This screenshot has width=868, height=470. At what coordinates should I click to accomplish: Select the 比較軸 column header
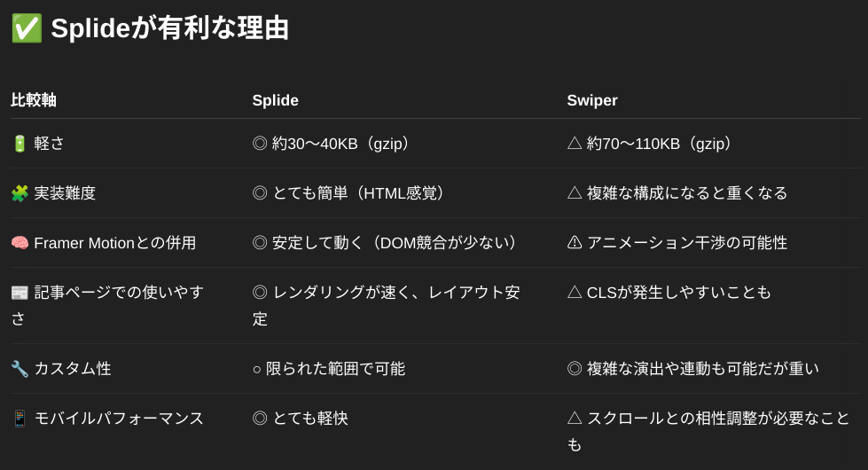pos(34,100)
